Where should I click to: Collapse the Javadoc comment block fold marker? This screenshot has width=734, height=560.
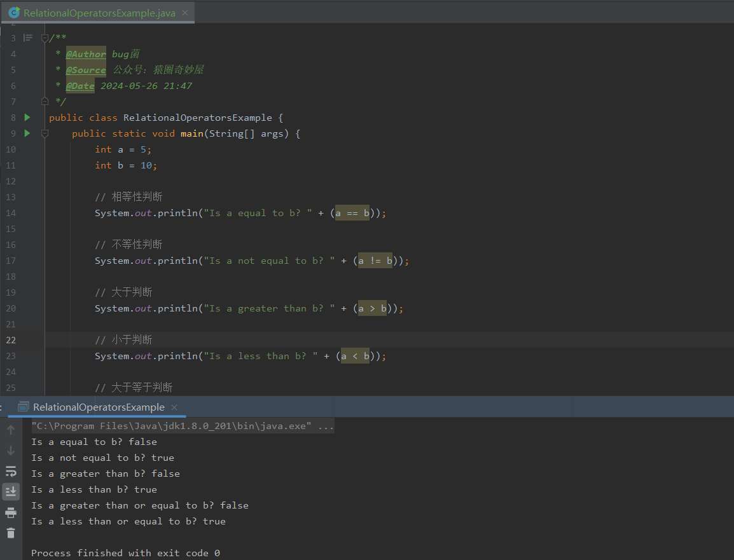point(45,38)
